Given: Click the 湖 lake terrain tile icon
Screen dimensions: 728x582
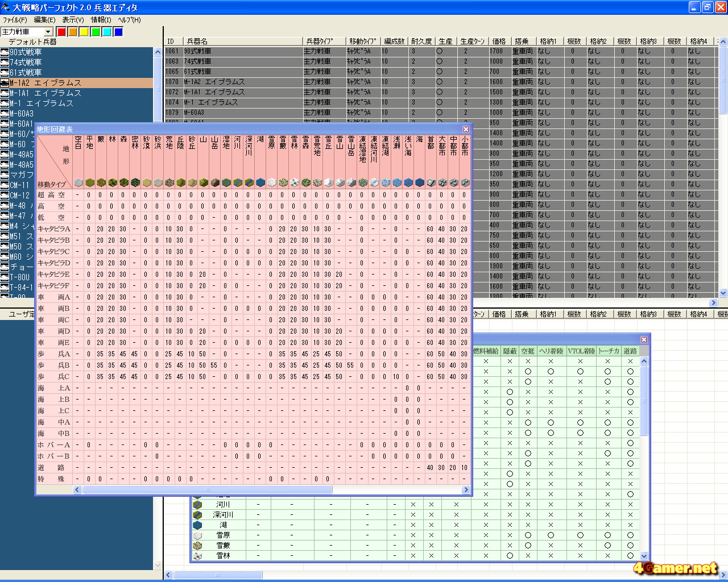Looking at the screenshot, I should click(260, 182).
